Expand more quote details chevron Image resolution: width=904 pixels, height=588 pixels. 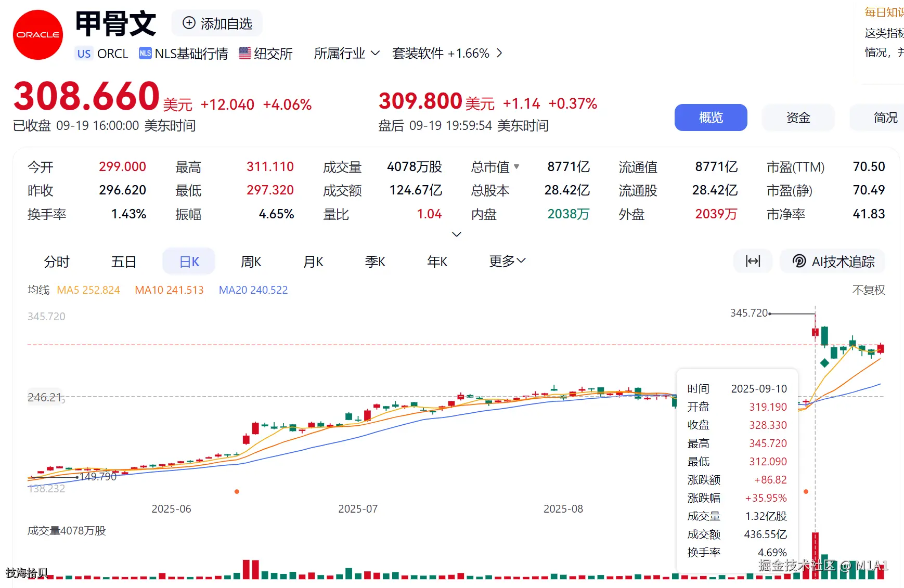[457, 234]
